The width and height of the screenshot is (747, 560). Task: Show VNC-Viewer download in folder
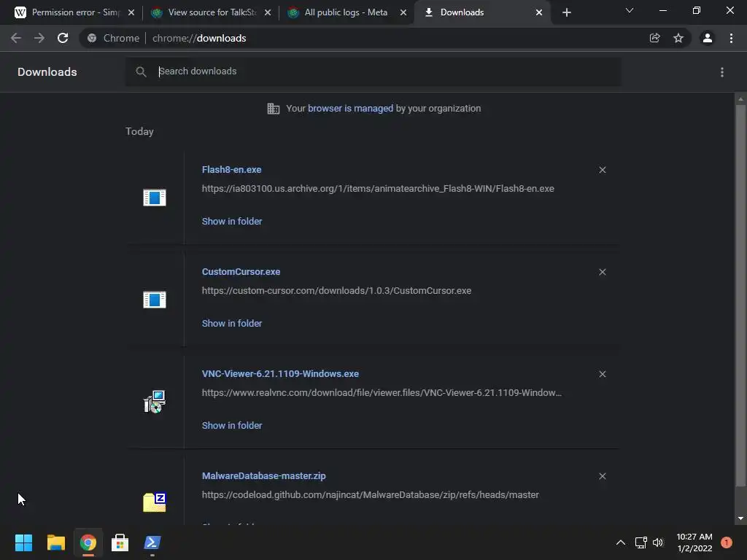(232, 425)
